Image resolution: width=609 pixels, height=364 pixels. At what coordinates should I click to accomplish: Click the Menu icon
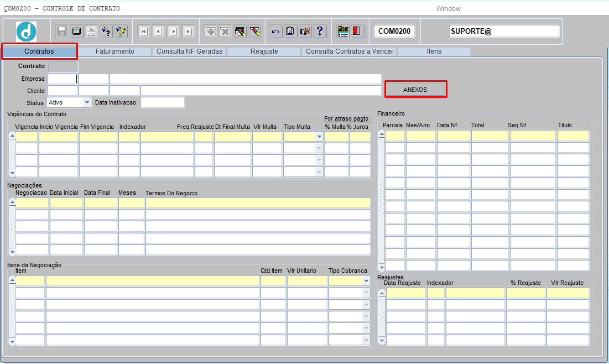[343, 31]
